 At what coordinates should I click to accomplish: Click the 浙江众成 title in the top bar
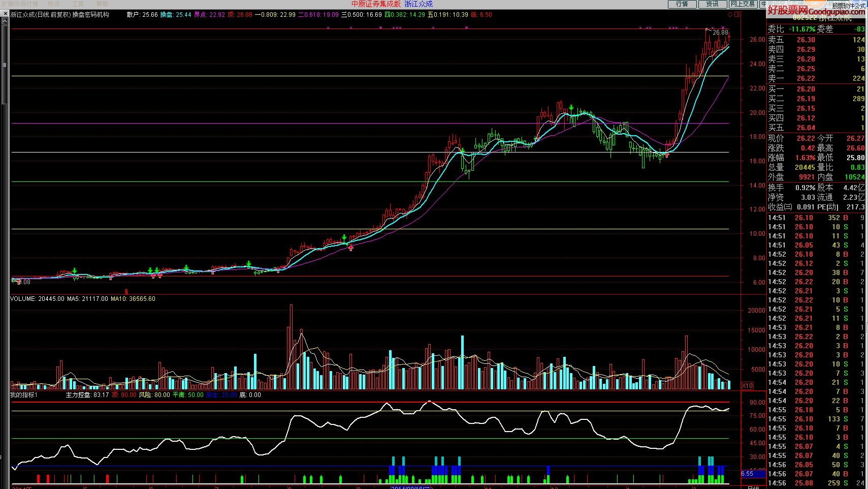[x=419, y=4]
